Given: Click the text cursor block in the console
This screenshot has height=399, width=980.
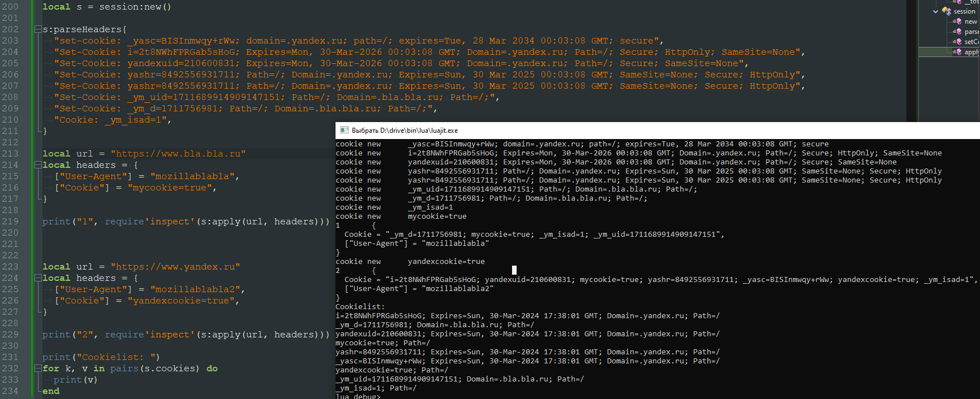Looking at the screenshot, I should 514,270.
